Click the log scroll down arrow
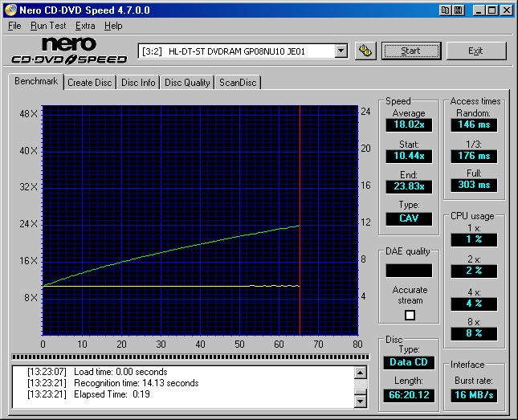Screen dimensions: 518x420 [361, 402]
